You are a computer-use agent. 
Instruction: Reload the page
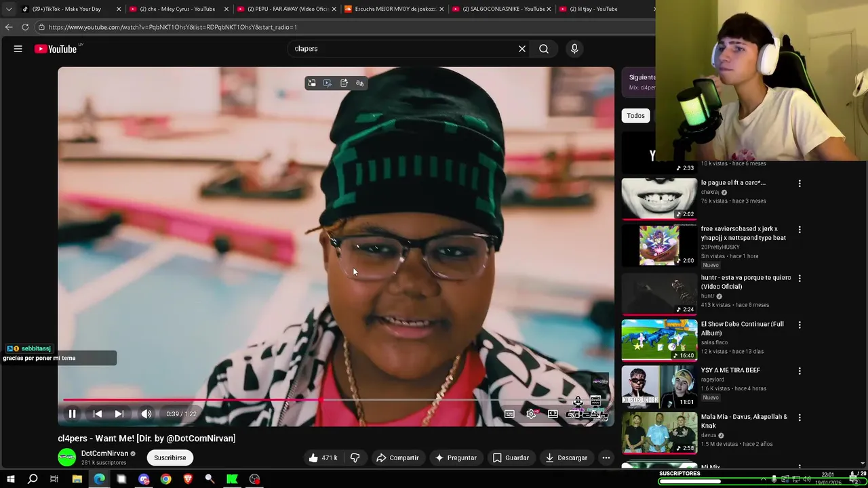coord(25,27)
